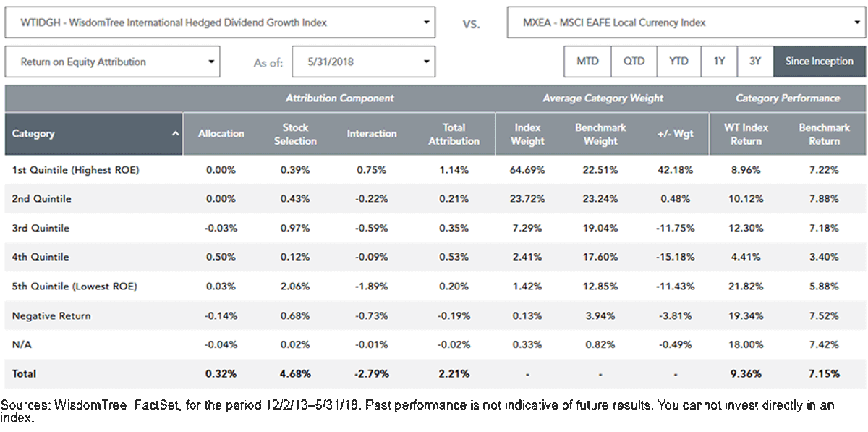Click the Attribution Component group header
The image size is (868, 432).
pos(339,98)
